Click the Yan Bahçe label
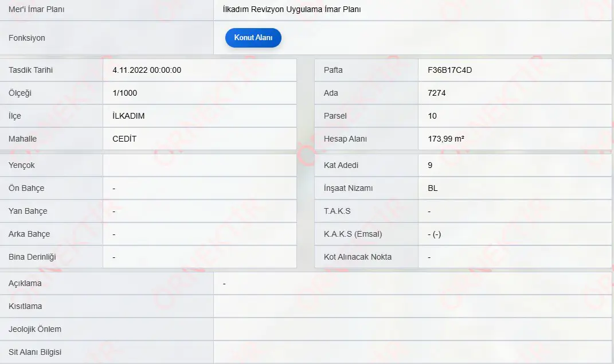 (x=28, y=212)
